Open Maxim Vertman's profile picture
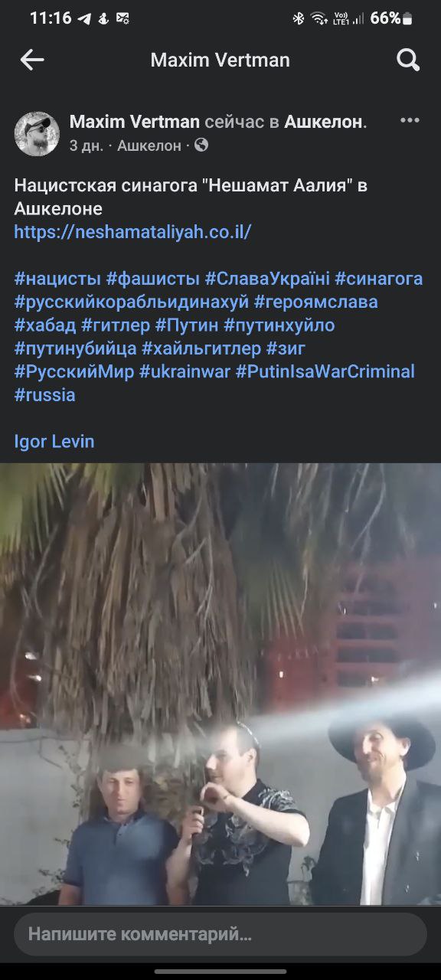The image size is (441, 980). click(x=37, y=134)
